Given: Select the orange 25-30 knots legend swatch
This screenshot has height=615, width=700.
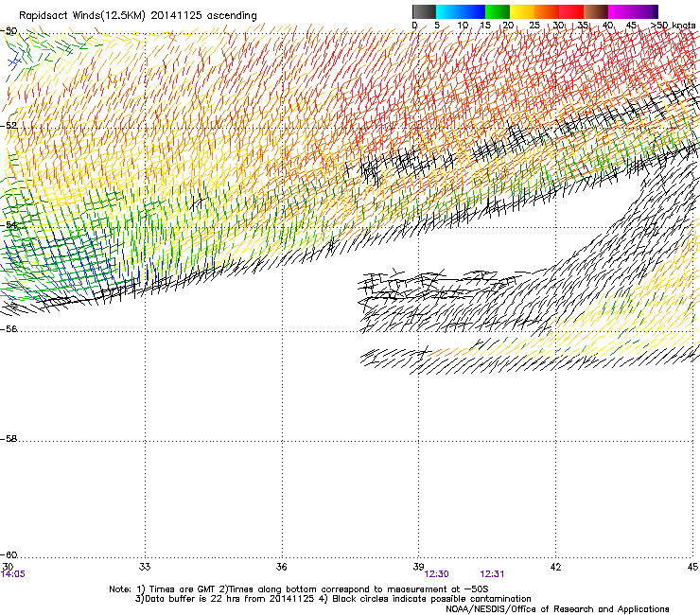Looking at the screenshot, I should (x=547, y=11).
